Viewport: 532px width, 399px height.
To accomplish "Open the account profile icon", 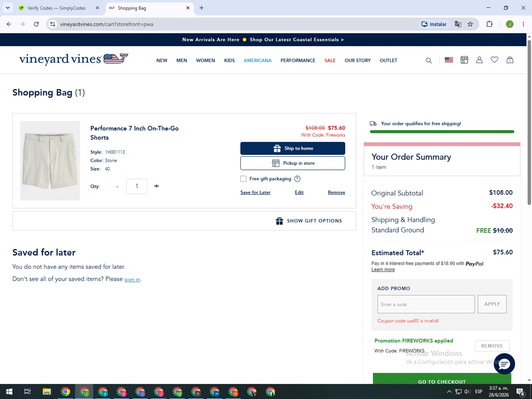I will tap(479, 60).
